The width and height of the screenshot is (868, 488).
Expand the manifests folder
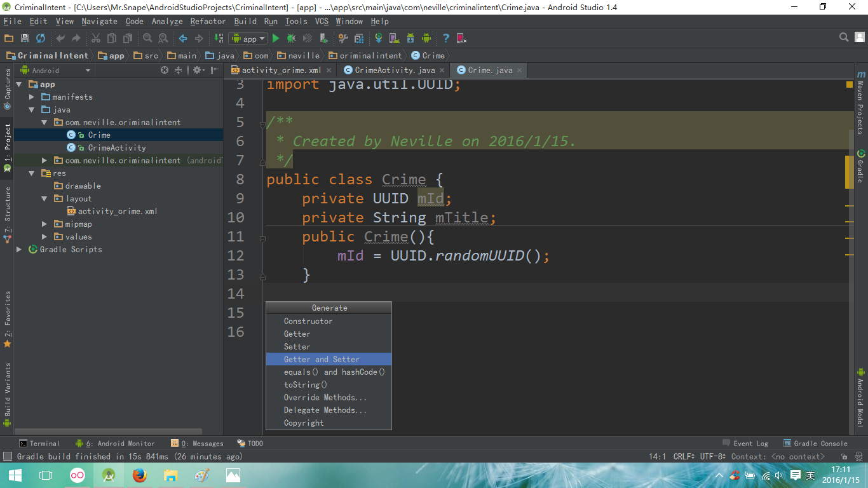tap(32, 97)
